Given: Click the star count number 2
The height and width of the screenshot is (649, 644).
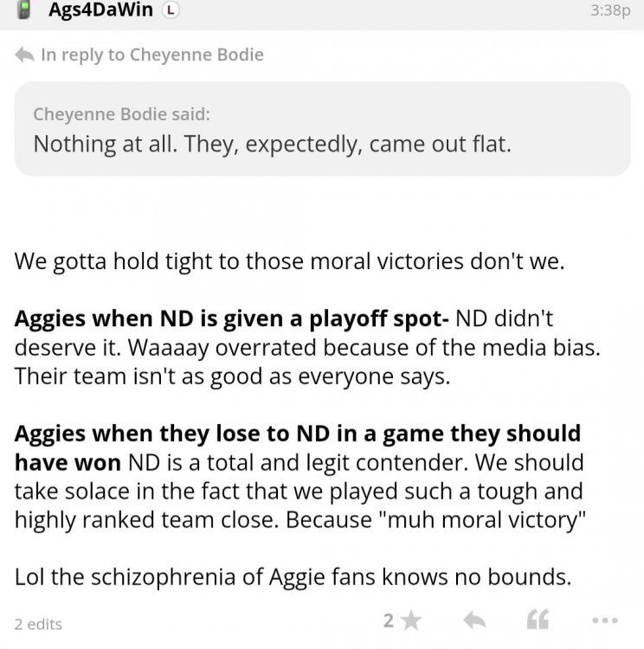Looking at the screenshot, I should (390, 620).
